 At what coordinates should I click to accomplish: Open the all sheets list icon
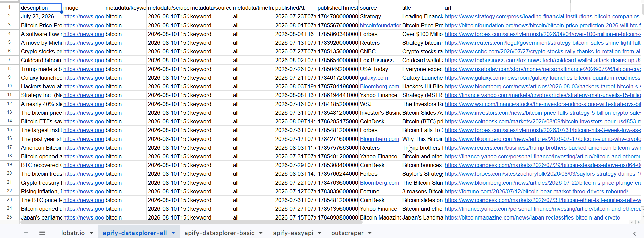pyautogui.click(x=42, y=233)
